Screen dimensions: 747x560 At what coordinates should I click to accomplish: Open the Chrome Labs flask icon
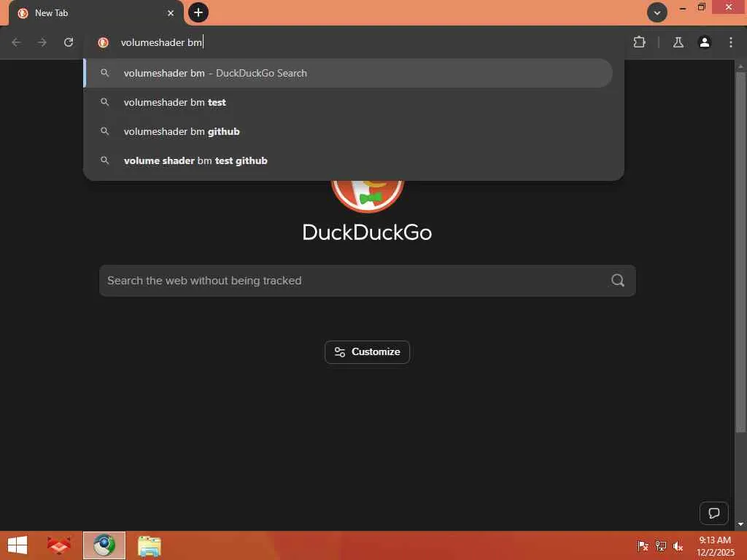[678, 42]
